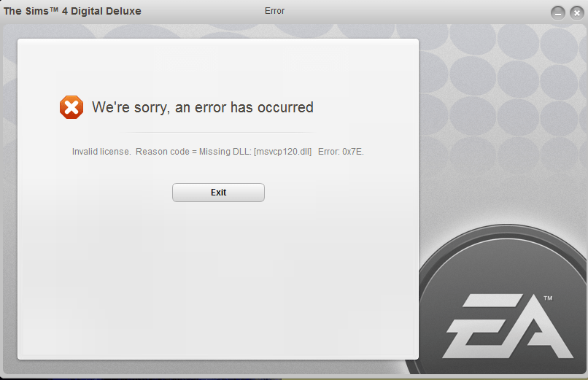Click The Sims 4 Digital Deluxe title
Viewport: 588px width, 380px height.
(72, 11)
